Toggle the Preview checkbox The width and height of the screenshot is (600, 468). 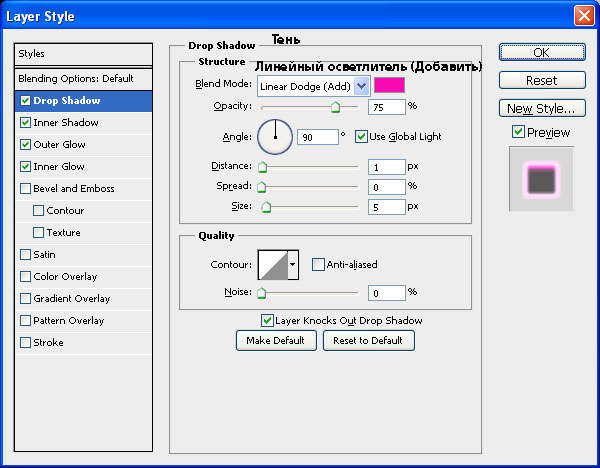tap(518, 132)
